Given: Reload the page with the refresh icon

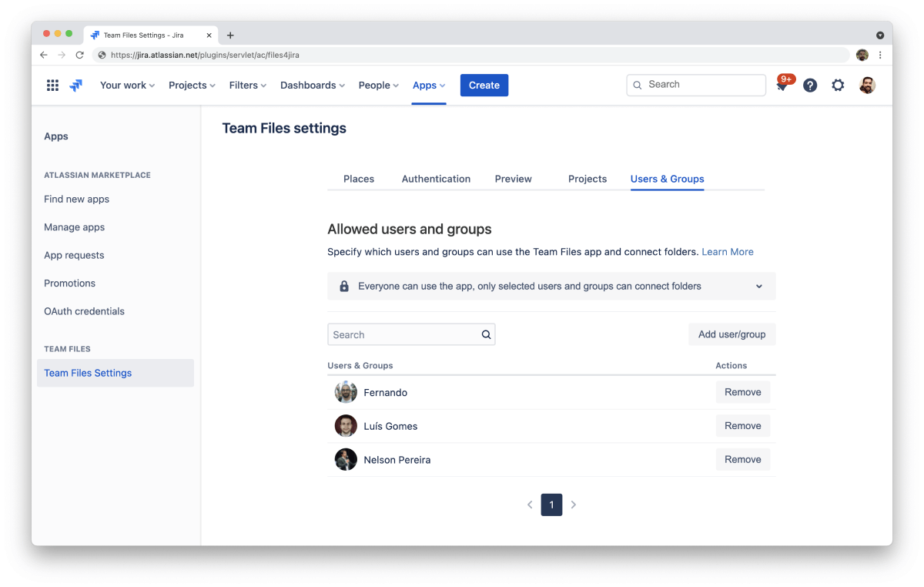Looking at the screenshot, I should (79, 55).
